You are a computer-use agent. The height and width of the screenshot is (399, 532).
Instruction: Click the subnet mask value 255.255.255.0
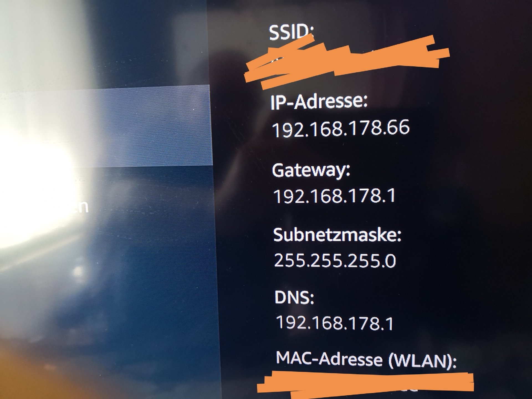click(335, 260)
